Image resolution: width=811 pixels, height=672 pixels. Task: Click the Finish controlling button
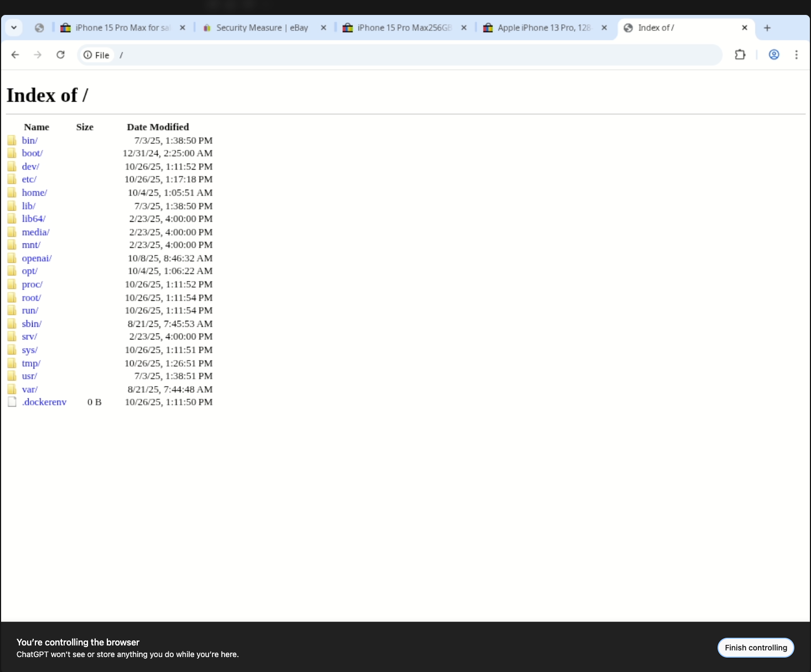pyautogui.click(x=756, y=647)
